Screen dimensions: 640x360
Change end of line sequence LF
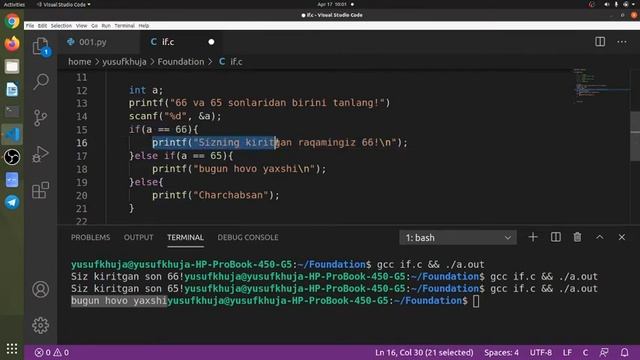[567, 352]
